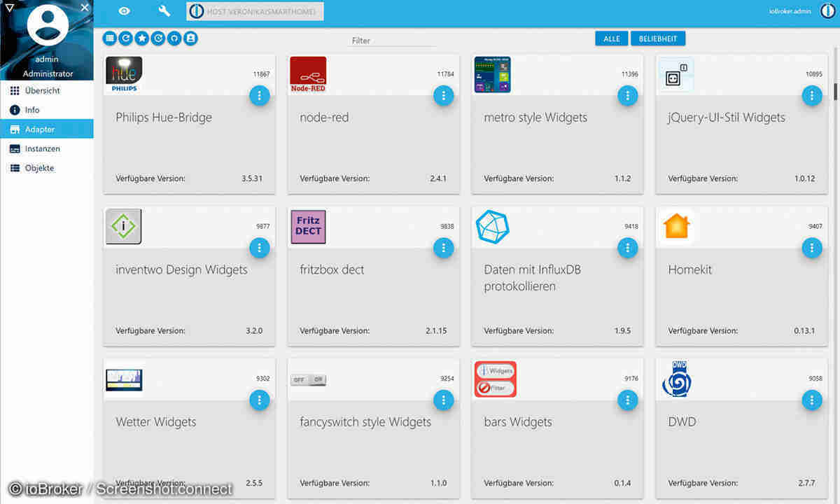Click the ALLE button
840x504 pixels.
pos(611,39)
